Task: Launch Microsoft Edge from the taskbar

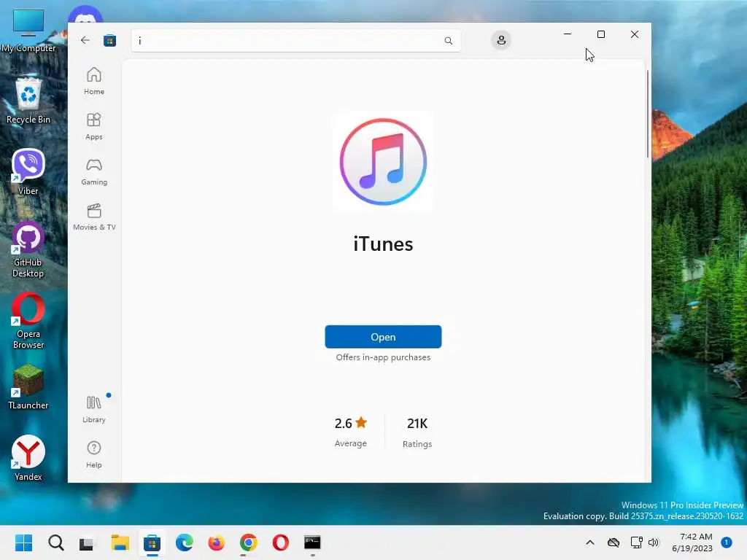Action: coord(185,542)
